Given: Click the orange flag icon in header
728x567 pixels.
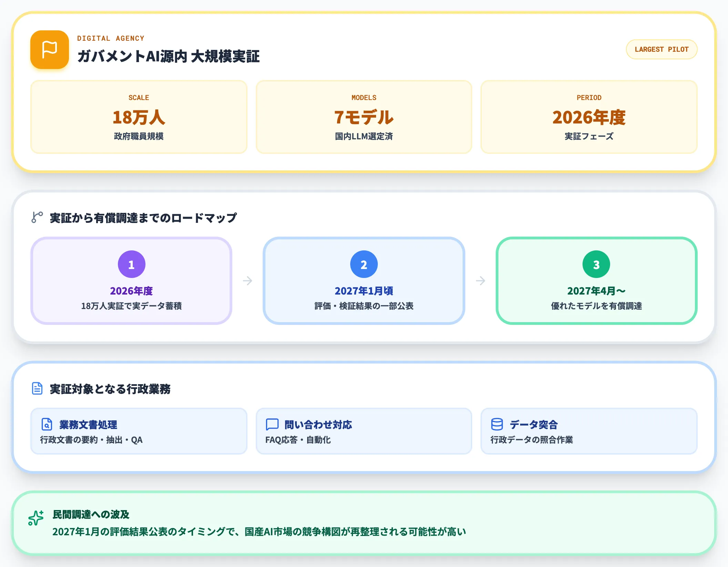Looking at the screenshot, I should click(x=50, y=50).
